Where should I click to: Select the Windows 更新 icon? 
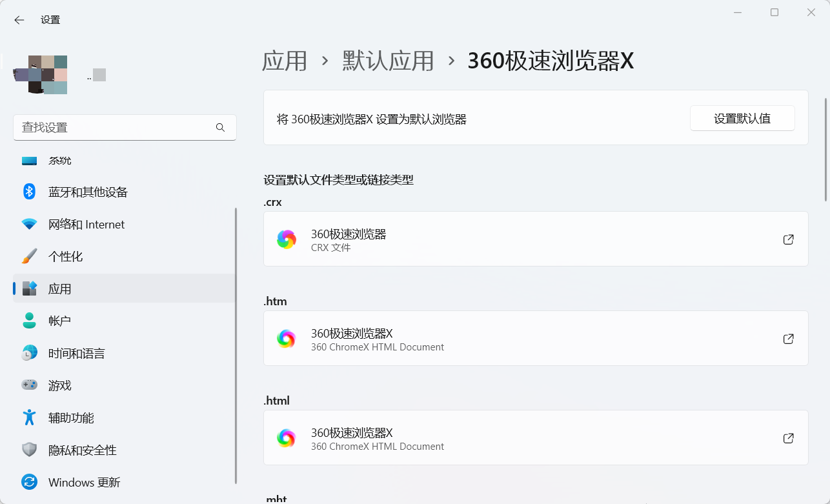click(30, 482)
